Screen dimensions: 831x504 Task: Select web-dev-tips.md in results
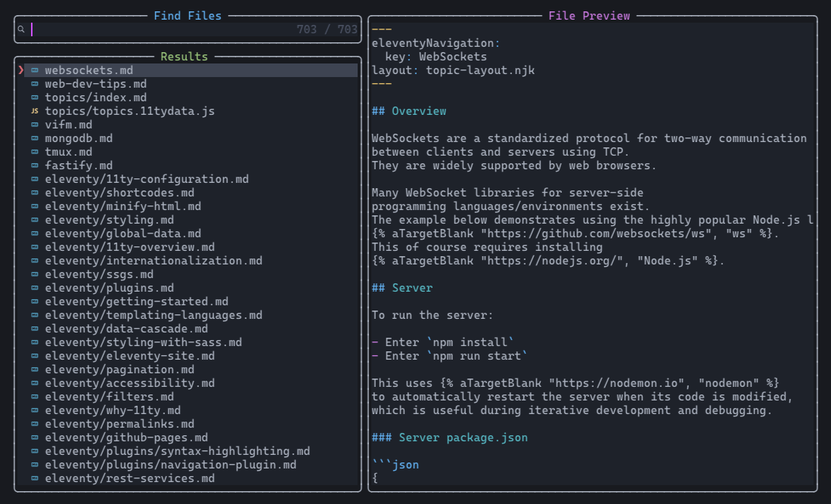(x=95, y=84)
